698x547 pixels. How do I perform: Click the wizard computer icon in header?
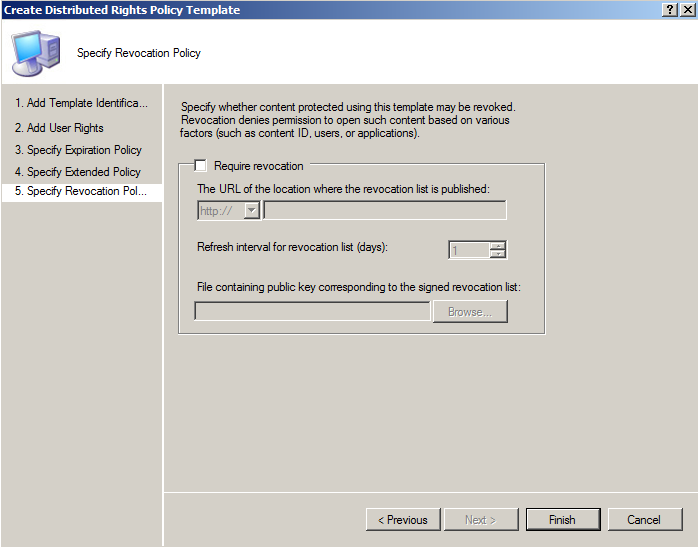[35, 52]
